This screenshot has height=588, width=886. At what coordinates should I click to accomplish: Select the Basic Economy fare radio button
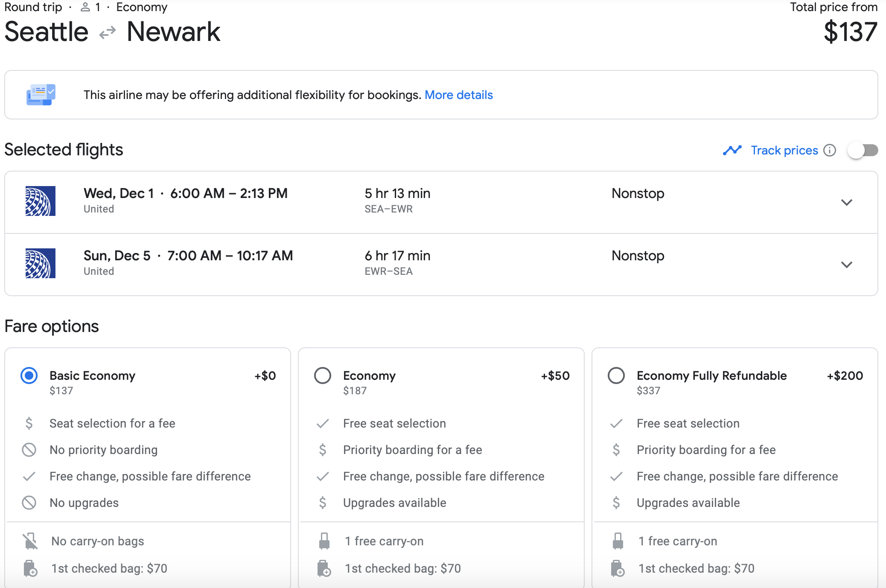[x=29, y=376]
